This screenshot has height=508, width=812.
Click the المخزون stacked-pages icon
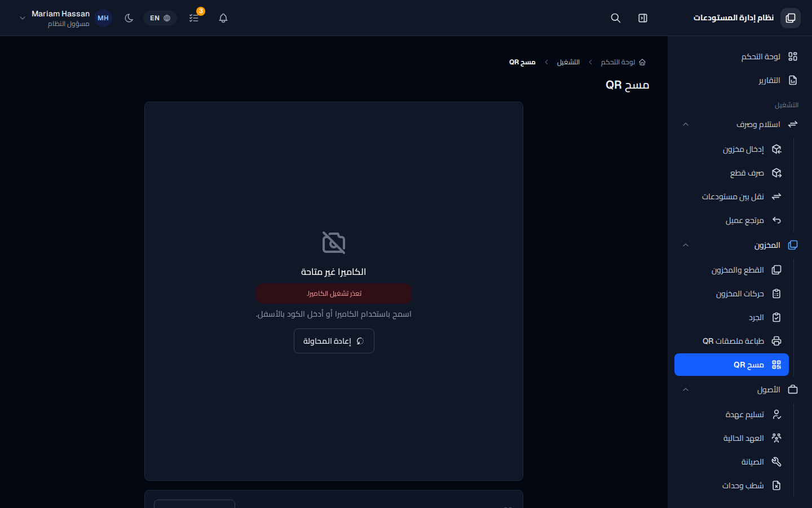[x=793, y=245]
